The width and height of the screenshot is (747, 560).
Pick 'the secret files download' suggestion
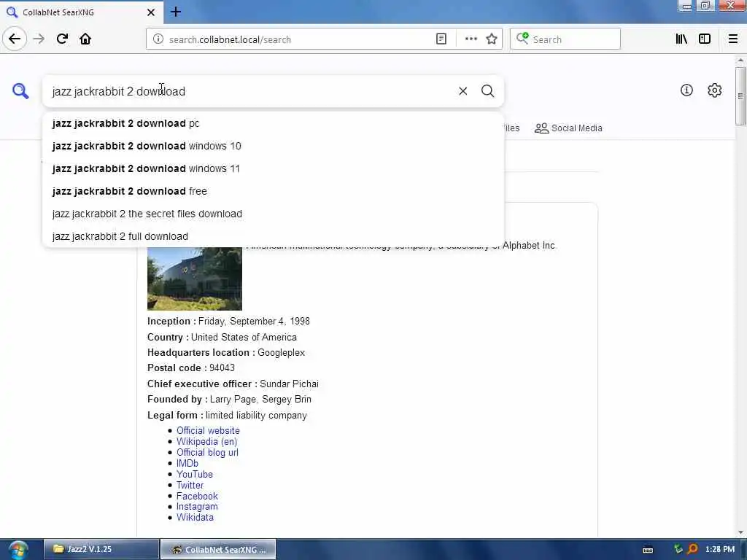click(273, 214)
